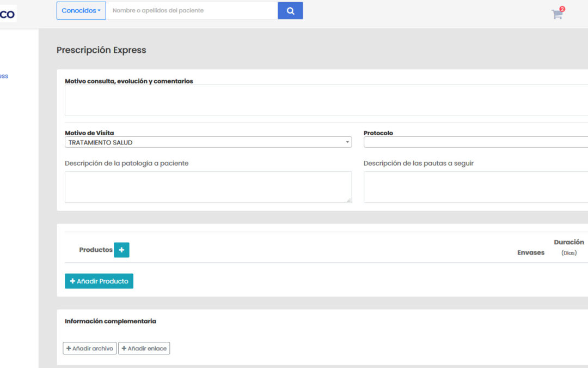Click the Envases column header

point(531,253)
